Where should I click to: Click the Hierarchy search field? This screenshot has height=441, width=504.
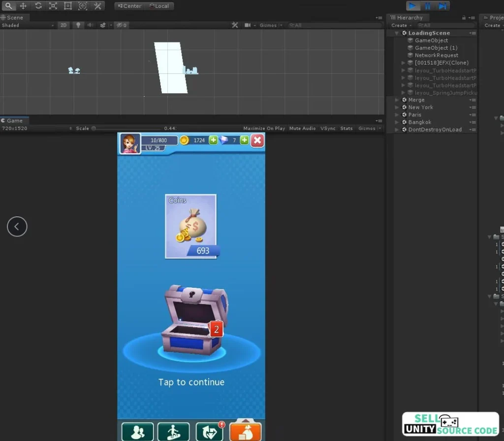446,25
